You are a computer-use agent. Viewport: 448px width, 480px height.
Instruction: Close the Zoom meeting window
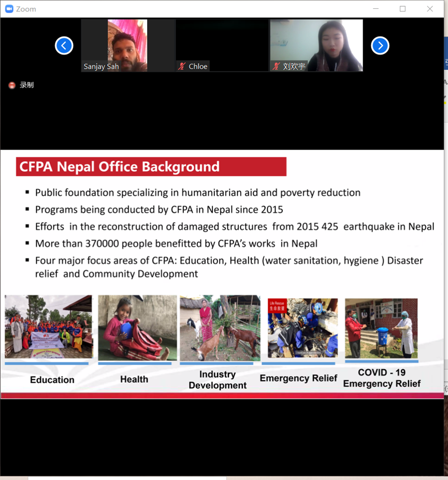(x=430, y=9)
